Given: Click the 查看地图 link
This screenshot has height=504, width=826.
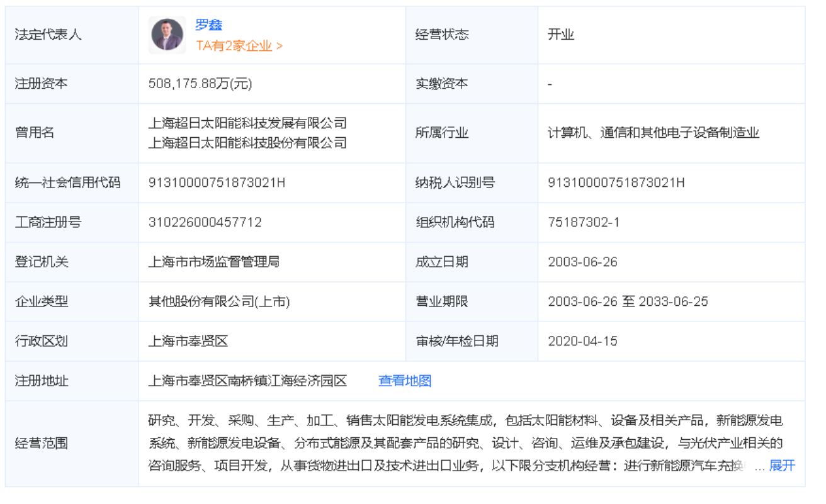Looking at the screenshot, I should click(404, 381).
